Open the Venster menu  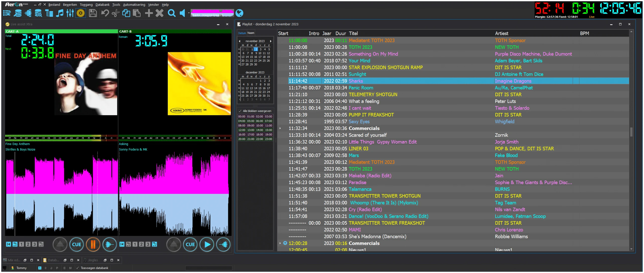click(x=153, y=5)
